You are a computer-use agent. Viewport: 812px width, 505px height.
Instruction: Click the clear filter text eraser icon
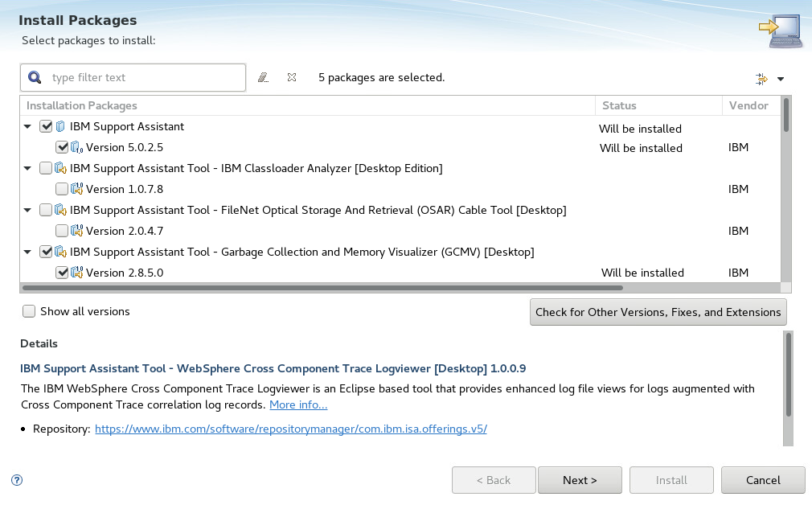point(263,78)
